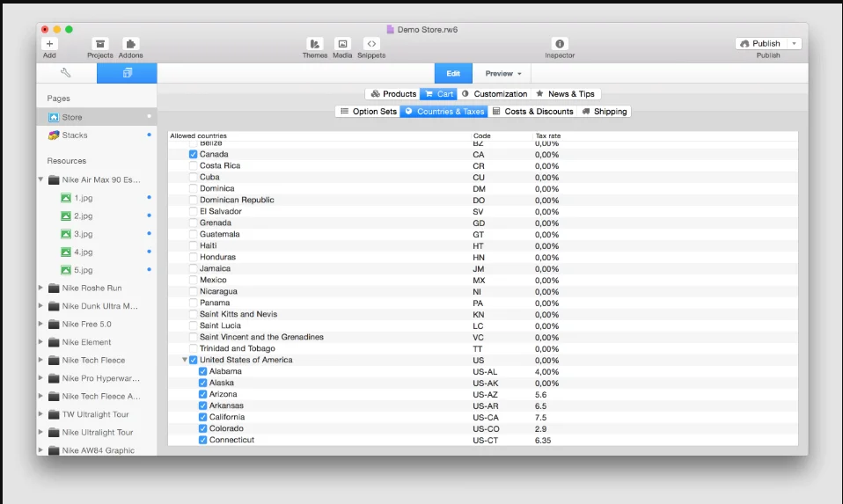
Task: Click the Nike Air Max 90 folder icon
Action: pyautogui.click(x=54, y=180)
